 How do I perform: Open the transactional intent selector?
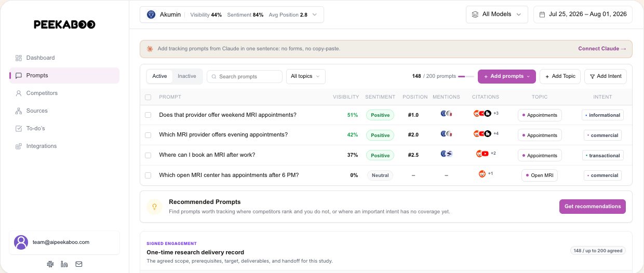602,155
